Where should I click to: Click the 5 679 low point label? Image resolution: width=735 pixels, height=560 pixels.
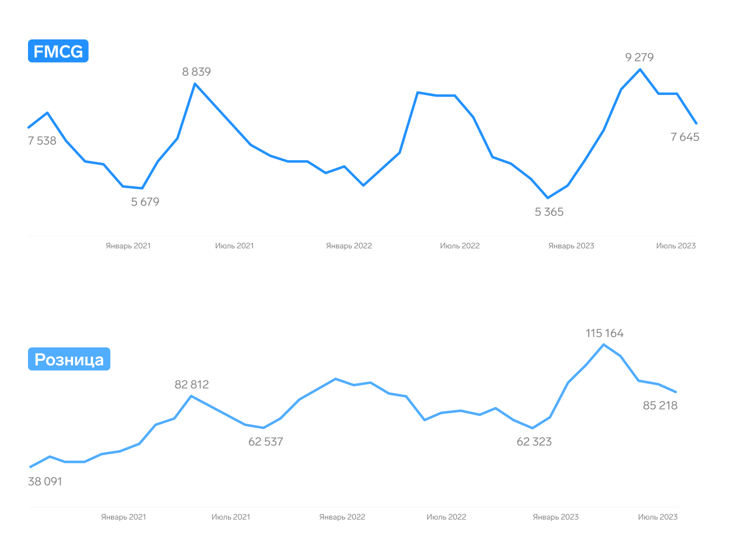point(145,202)
